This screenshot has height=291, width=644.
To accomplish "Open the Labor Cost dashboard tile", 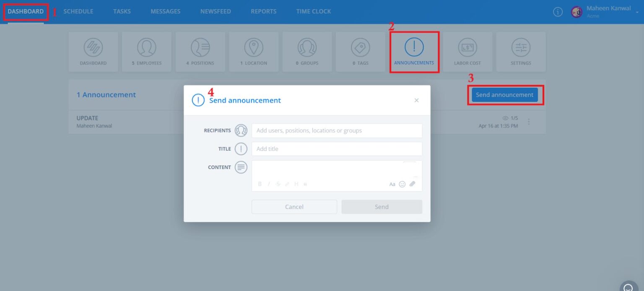I will pyautogui.click(x=467, y=51).
